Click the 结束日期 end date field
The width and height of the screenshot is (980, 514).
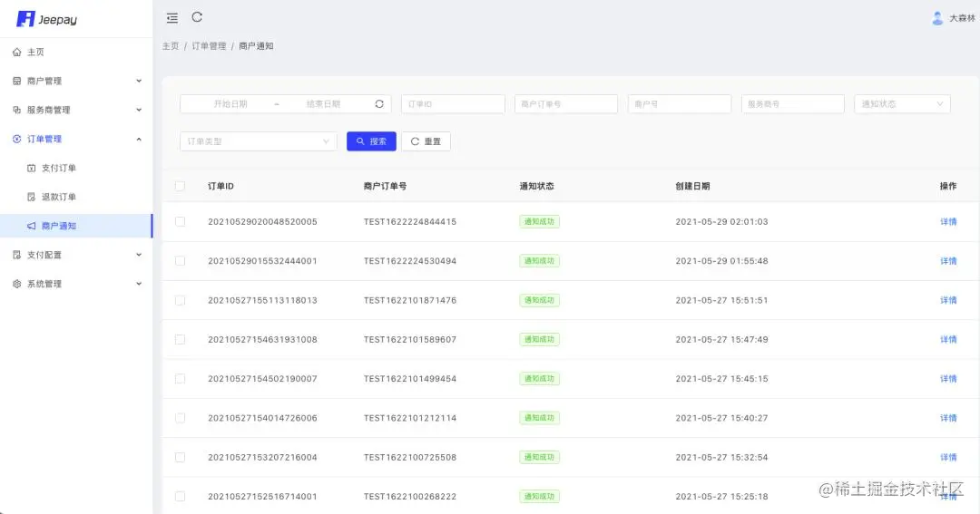[x=323, y=103]
